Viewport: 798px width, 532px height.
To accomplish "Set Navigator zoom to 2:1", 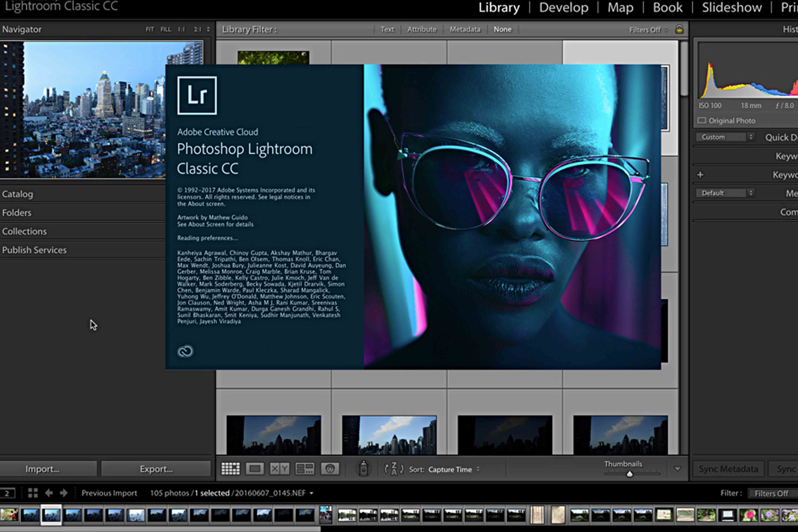I will tap(197, 29).
